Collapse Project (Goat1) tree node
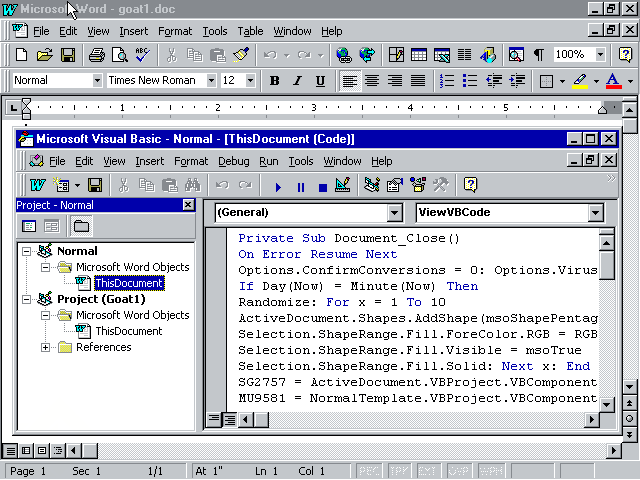Image resolution: width=640 pixels, height=480 pixels. (26, 299)
